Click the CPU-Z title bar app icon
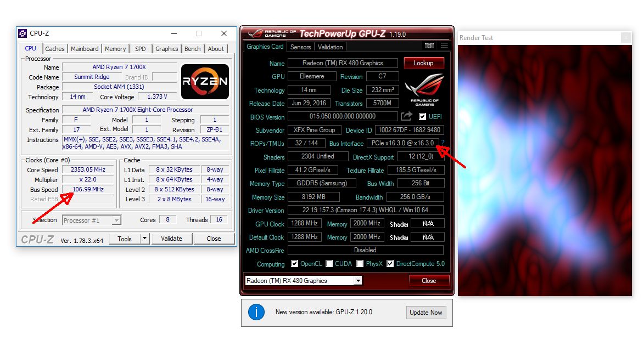The height and width of the screenshot is (340, 644). tap(23, 33)
